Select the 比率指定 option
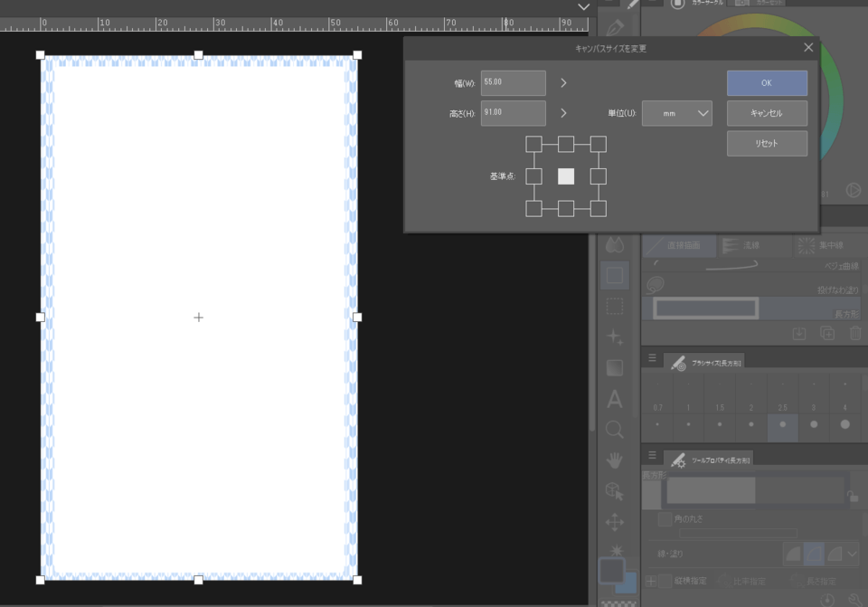 741,581
